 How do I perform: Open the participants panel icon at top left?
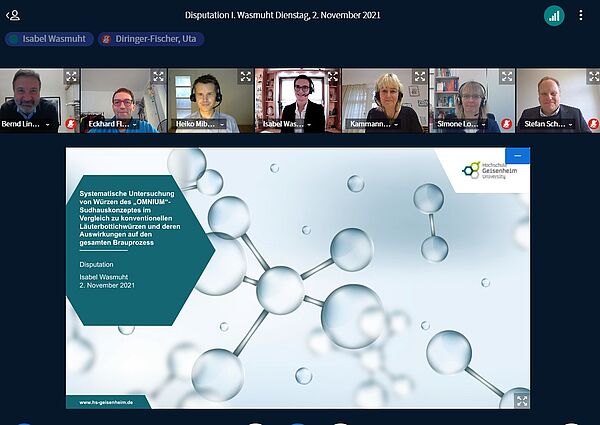point(13,15)
